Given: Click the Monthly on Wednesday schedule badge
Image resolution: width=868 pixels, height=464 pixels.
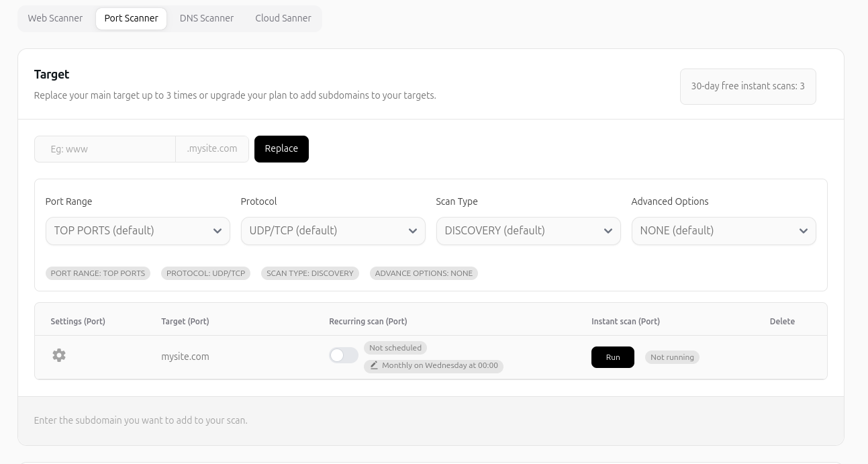Looking at the screenshot, I should pyautogui.click(x=439, y=365).
